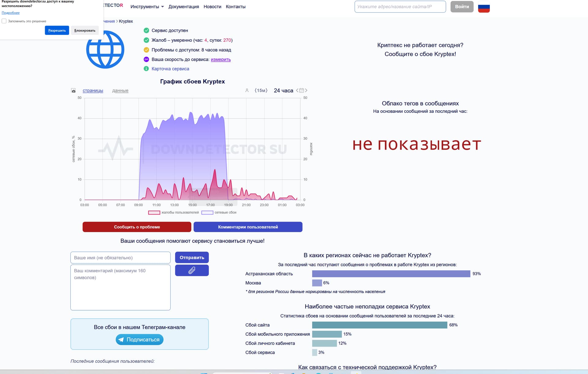Click the chart screenshot camera icon

point(73,90)
